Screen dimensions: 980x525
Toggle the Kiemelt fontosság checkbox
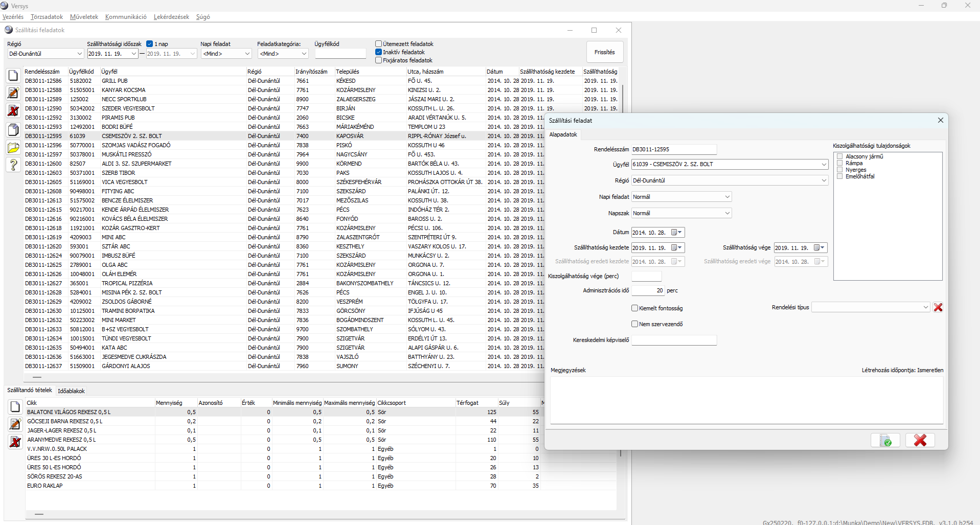pos(635,308)
